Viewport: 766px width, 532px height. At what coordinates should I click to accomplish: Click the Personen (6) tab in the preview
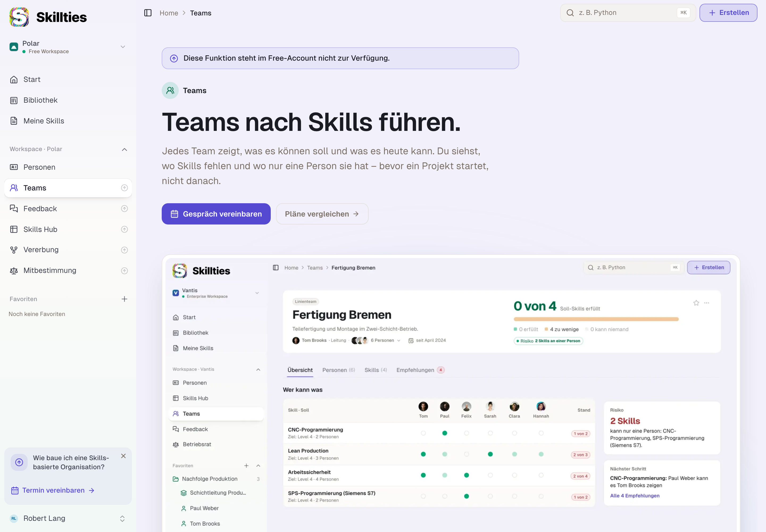[x=338, y=370]
